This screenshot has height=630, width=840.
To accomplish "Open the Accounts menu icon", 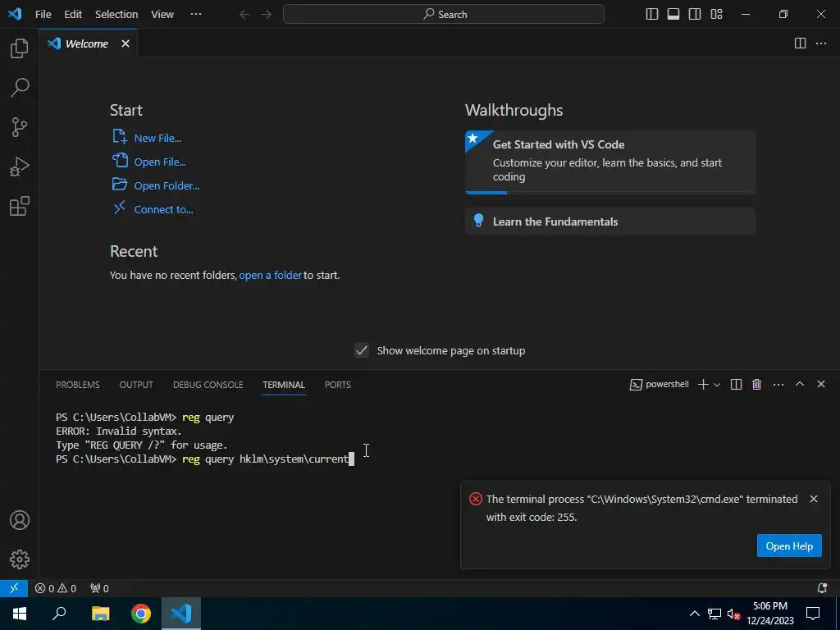I will click(20, 520).
